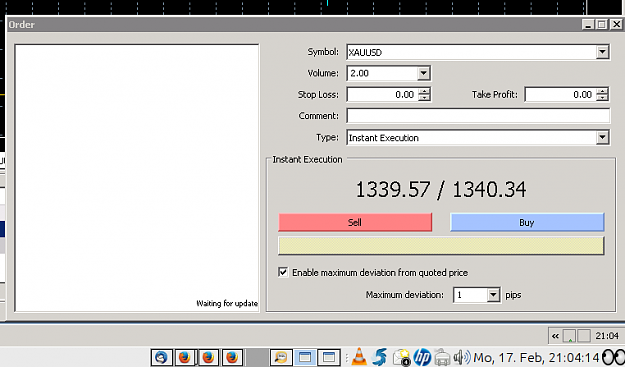This screenshot has width=625, height=367.
Task: Click the tray icon with green arrow
Action: [570, 336]
